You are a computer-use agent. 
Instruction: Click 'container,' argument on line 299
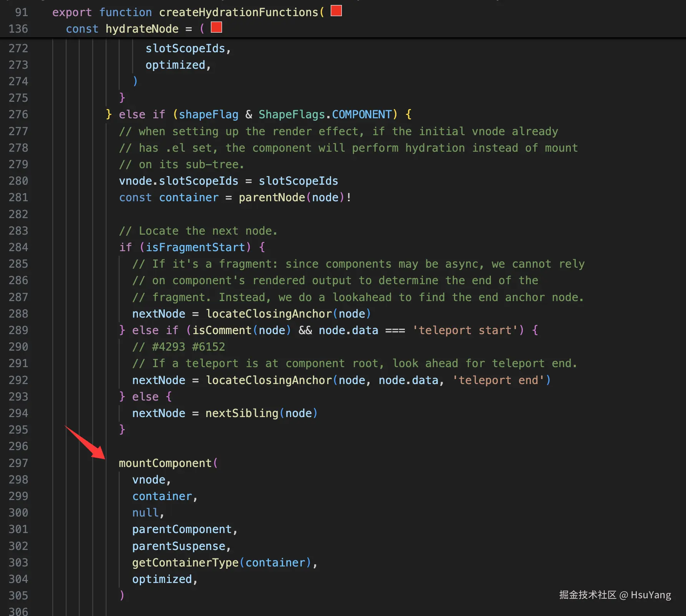pyautogui.click(x=165, y=496)
